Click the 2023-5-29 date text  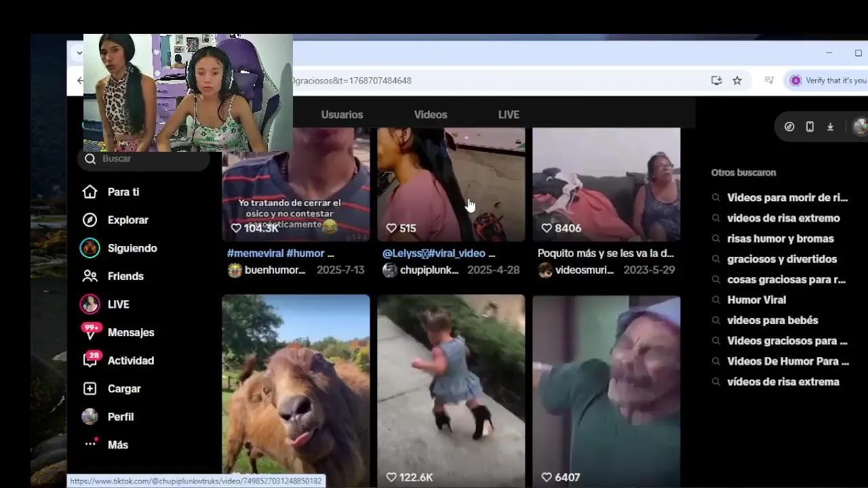point(648,270)
